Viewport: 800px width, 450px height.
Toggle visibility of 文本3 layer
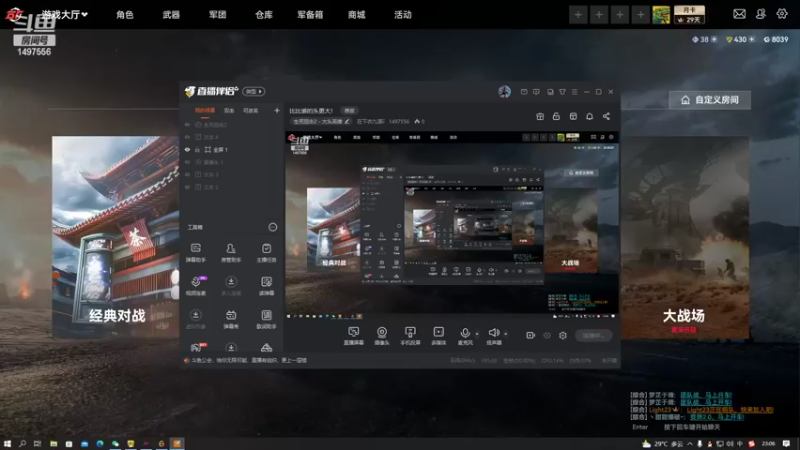point(187,174)
